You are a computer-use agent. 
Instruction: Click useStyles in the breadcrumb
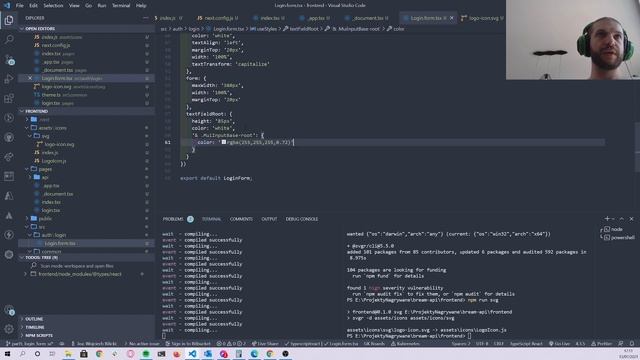tap(263, 29)
